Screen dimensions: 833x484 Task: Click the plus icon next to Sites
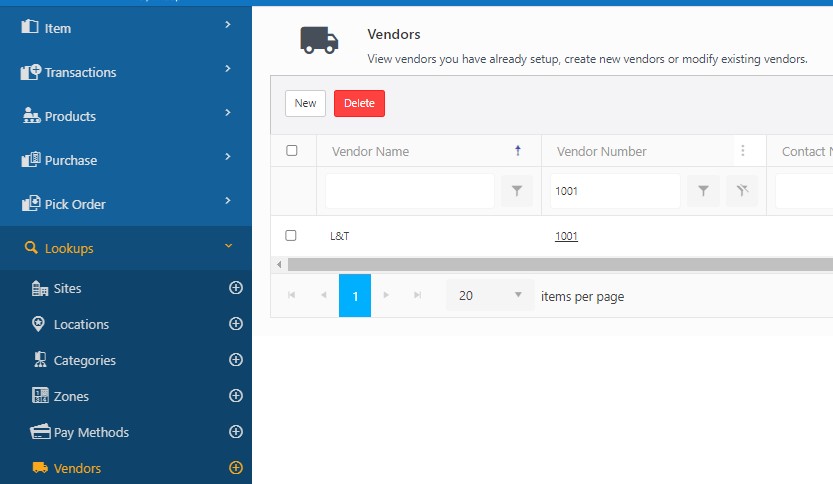point(236,288)
